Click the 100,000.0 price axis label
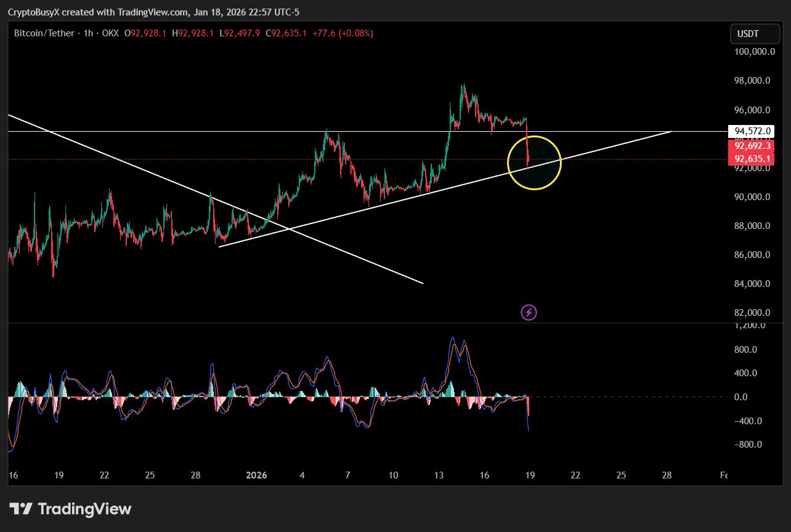The height and width of the screenshot is (532, 791). (753, 52)
